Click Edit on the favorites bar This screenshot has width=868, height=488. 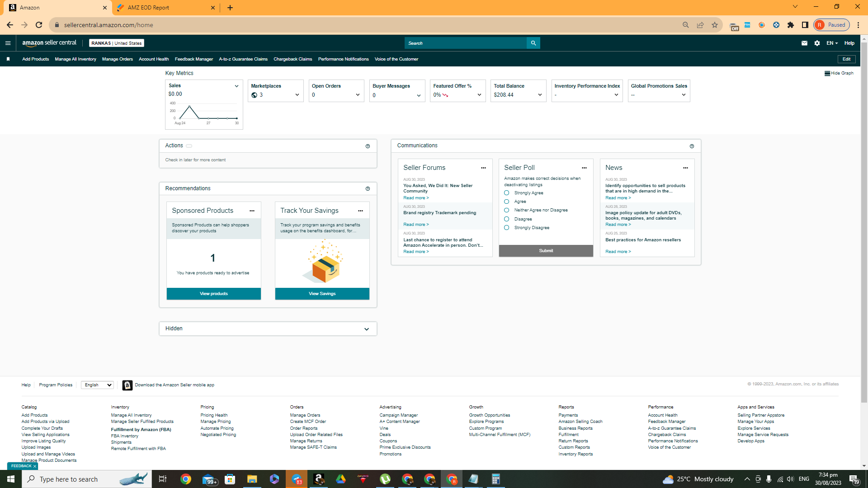(847, 59)
